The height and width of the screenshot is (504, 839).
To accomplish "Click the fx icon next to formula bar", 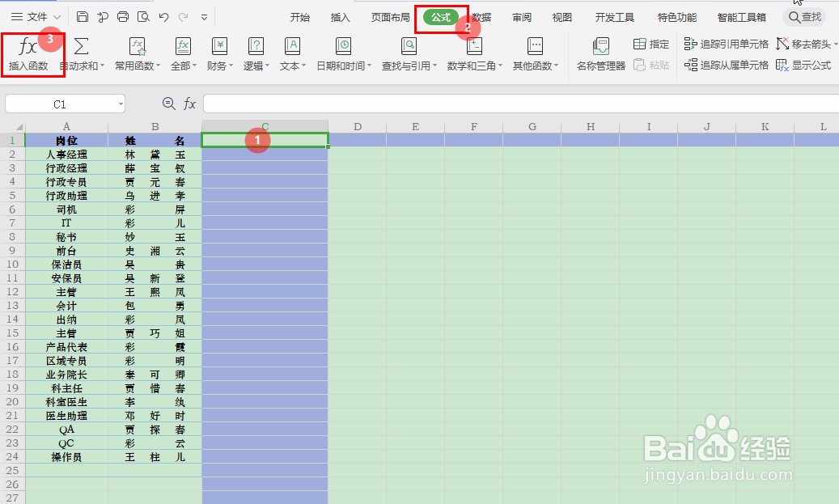I will 189,104.
